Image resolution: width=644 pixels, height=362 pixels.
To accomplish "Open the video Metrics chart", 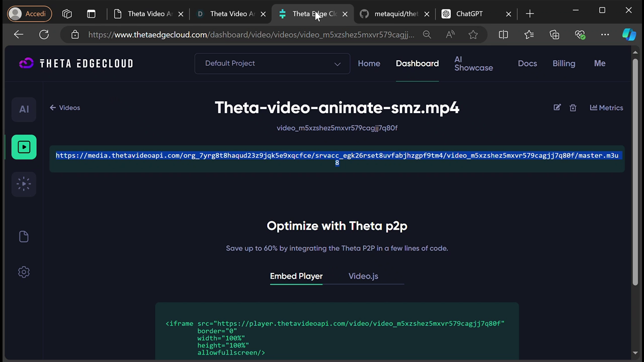I will point(606,108).
